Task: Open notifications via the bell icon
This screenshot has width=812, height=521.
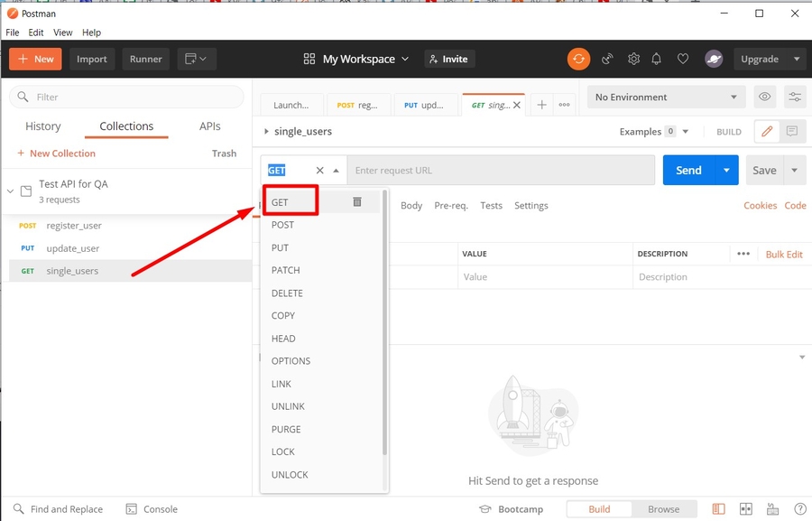Action: pos(658,58)
